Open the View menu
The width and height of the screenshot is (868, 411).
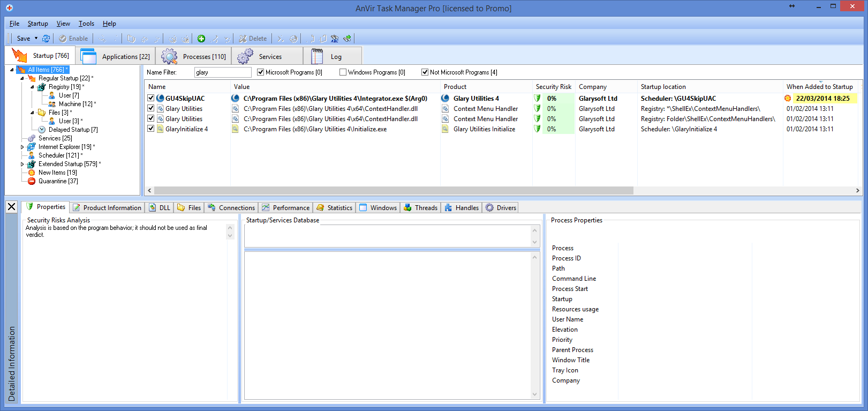tap(63, 24)
